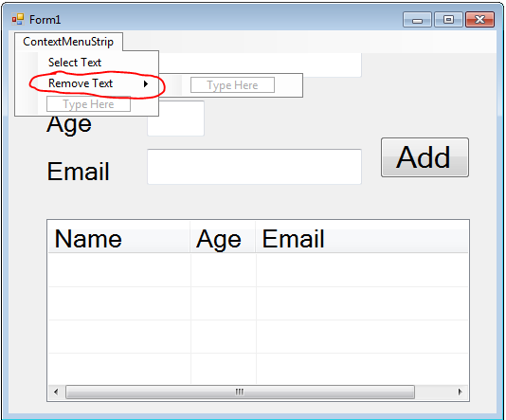Screen dimensions: 506x420
Task: Focus the Email text box
Action: pos(254,167)
